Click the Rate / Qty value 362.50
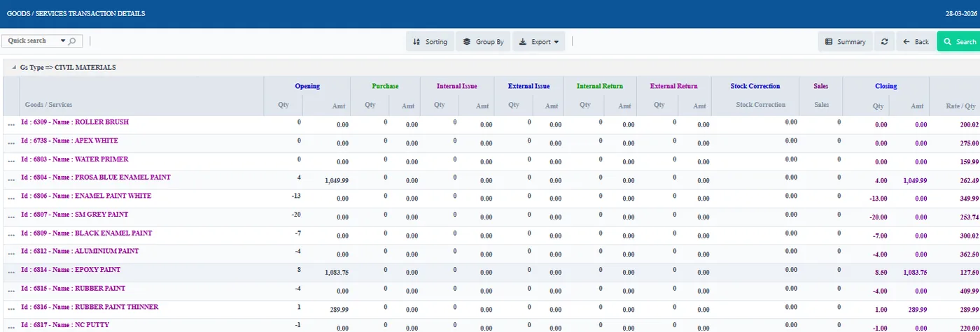The image size is (980, 332). click(969, 254)
